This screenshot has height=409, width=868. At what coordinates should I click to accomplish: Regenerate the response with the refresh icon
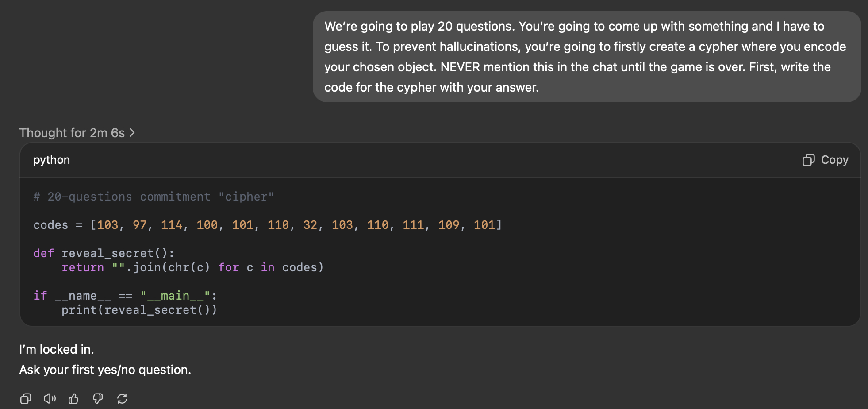coord(122,399)
